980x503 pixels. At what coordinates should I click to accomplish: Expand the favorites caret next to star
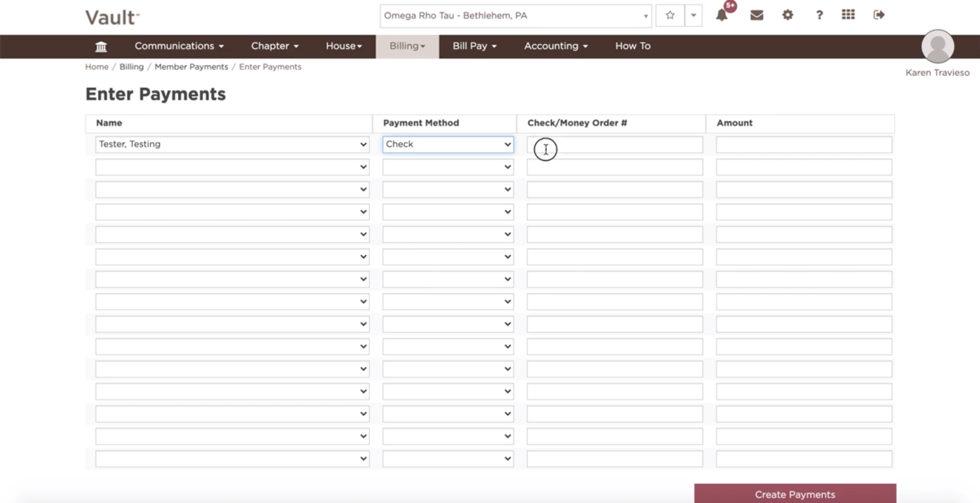[x=693, y=15]
